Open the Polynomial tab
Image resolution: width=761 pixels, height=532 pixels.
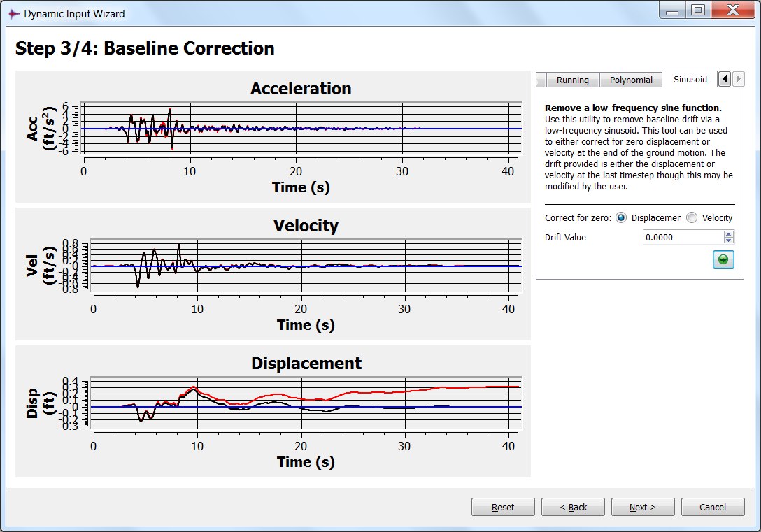click(631, 80)
